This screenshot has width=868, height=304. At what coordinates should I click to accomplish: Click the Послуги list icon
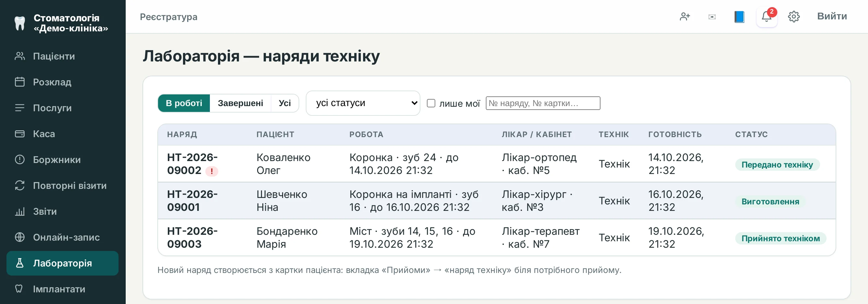[20, 108]
